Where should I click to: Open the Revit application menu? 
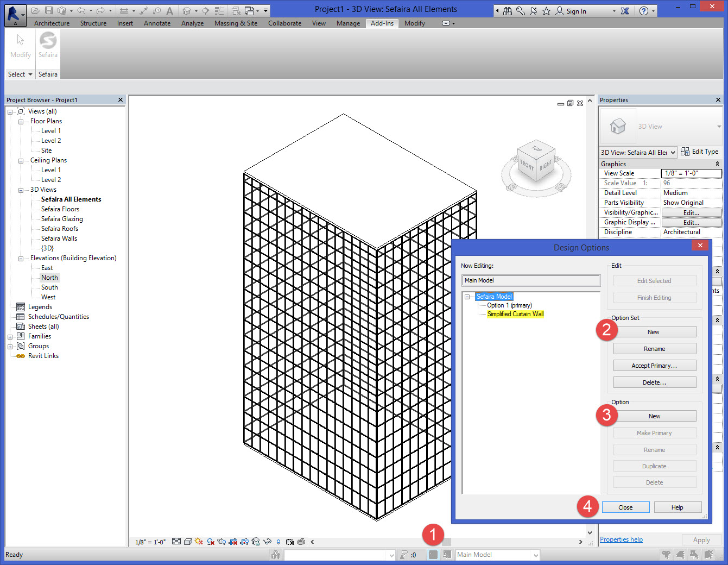coord(15,15)
